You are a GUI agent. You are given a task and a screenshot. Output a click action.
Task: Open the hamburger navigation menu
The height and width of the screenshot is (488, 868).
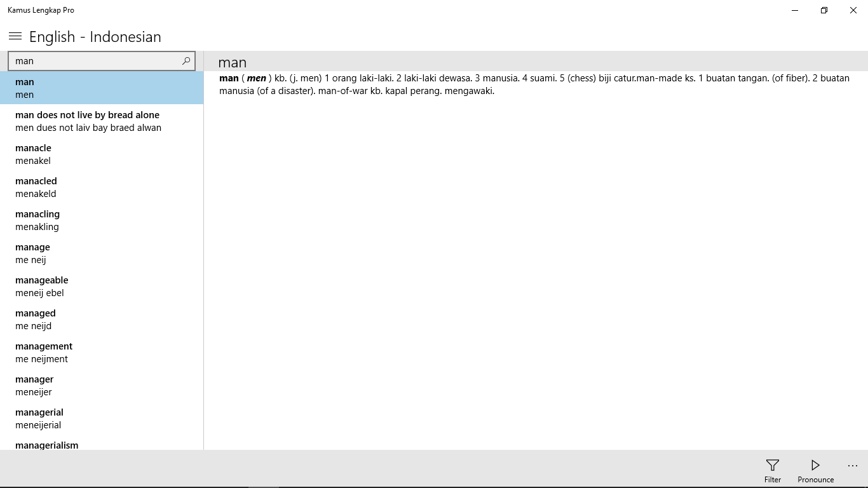click(15, 36)
